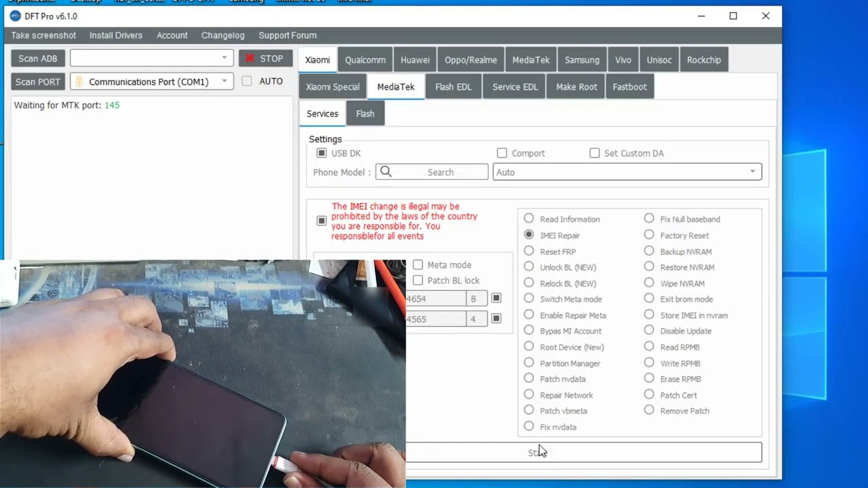Open the Flash EDL sub-tab
The width and height of the screenshot is (868, 488).
[454, 87]
